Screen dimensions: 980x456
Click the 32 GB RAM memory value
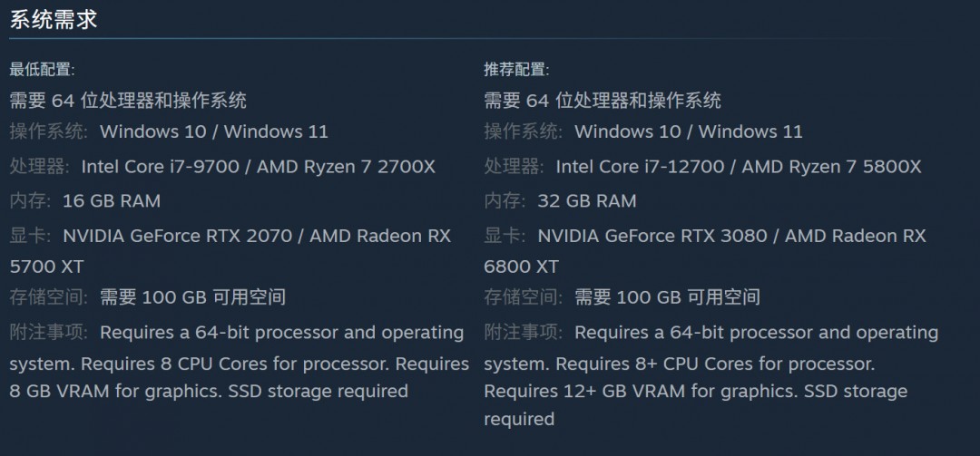click(587, 201)
